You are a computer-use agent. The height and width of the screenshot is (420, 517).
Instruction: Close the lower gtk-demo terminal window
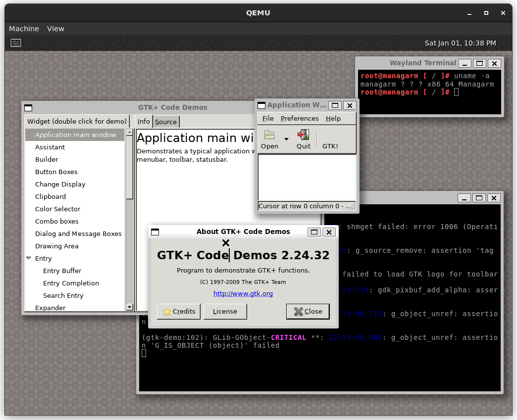click(494, 198)
